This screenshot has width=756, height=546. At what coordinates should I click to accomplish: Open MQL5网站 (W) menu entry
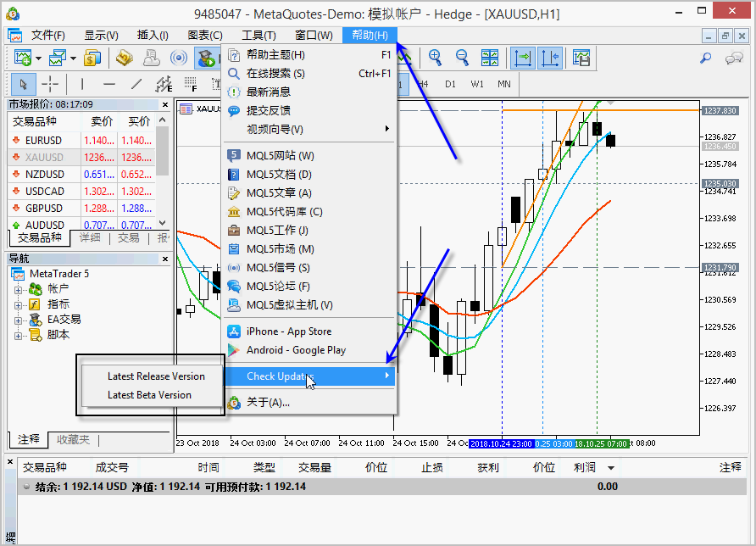[x=309, y=156]
